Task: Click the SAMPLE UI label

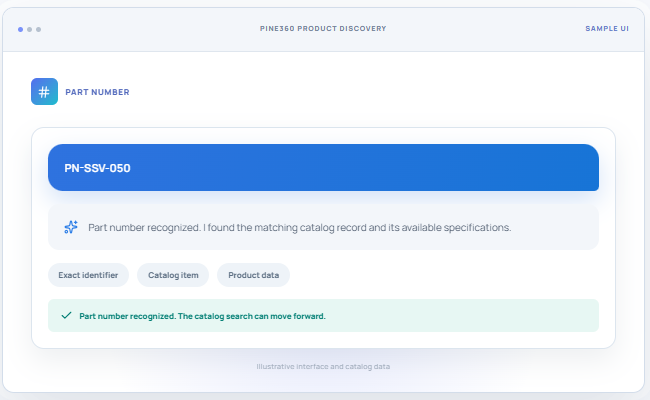Action: tap(607, 29)
